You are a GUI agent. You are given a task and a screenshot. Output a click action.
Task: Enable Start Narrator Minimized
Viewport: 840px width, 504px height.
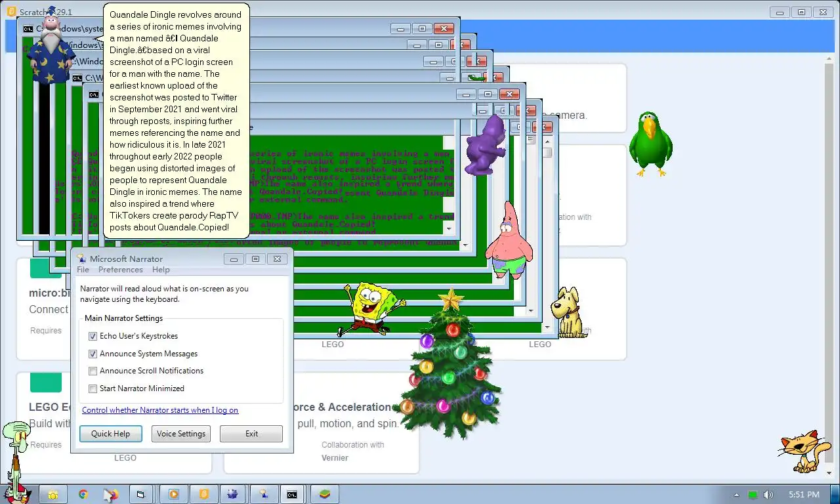click(x=93, y=388)
